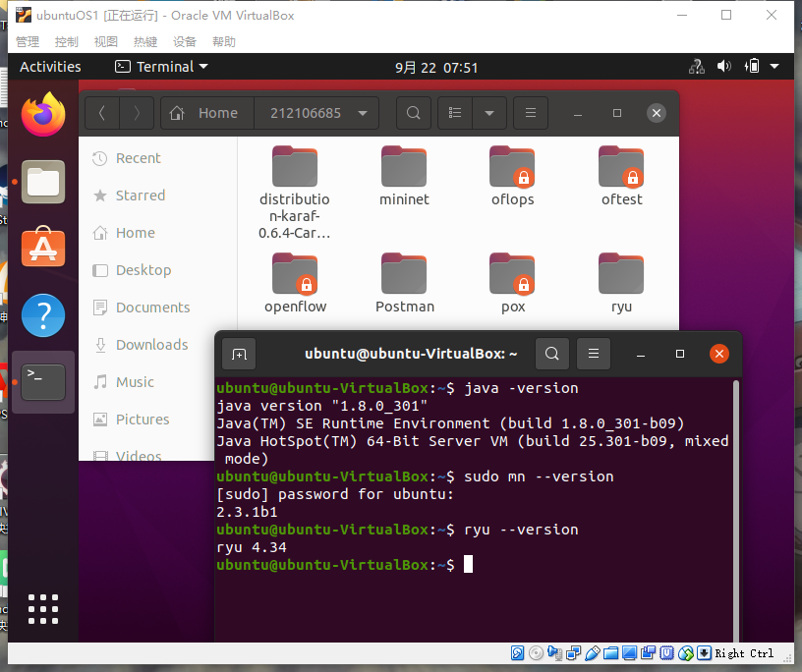The height and width of the screenshot is (672, 802).
Task: Select Documents in the sidebar
Action: (157, 308)
